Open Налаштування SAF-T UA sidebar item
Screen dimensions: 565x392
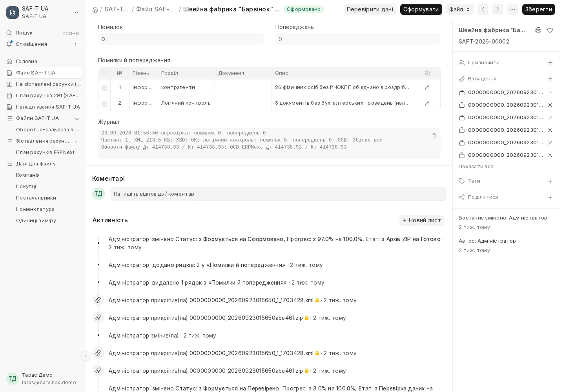point(43,107)
